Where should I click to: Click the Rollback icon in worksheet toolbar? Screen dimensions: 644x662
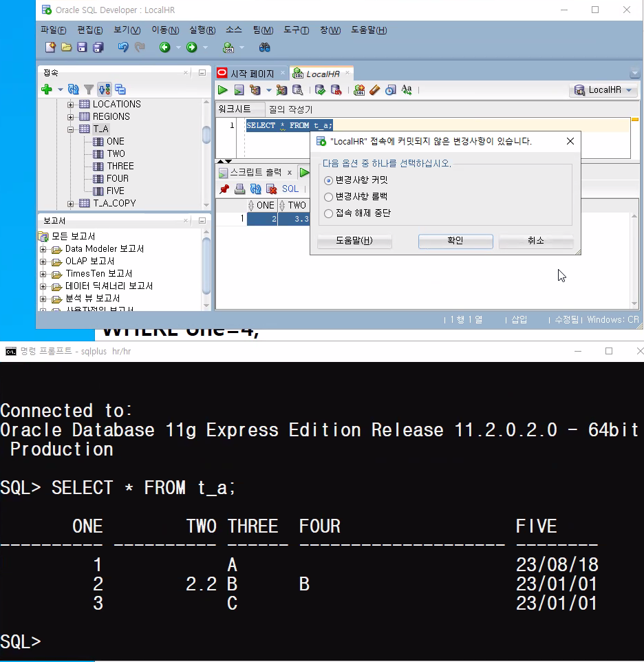pos(336,90)
